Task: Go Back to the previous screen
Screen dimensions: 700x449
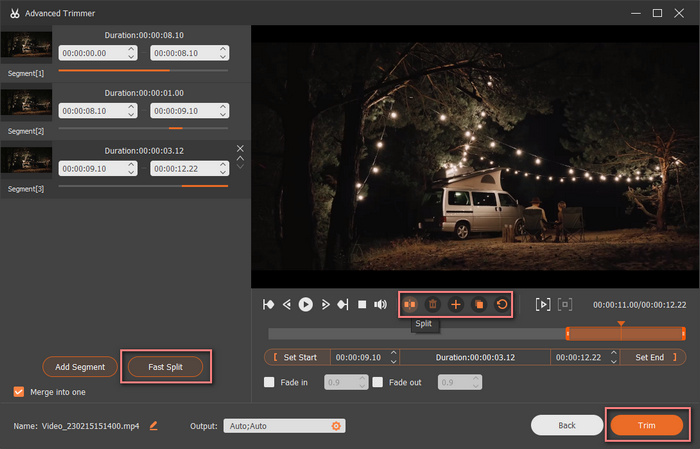Action: 567,425
